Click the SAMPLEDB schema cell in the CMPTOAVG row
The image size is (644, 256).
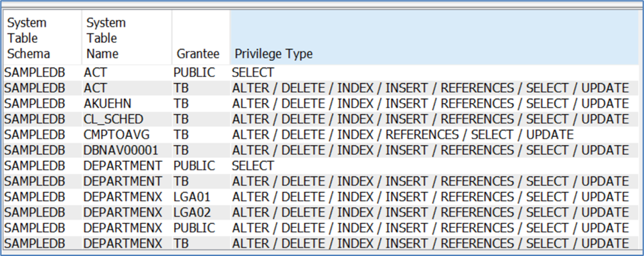point(35,134)
